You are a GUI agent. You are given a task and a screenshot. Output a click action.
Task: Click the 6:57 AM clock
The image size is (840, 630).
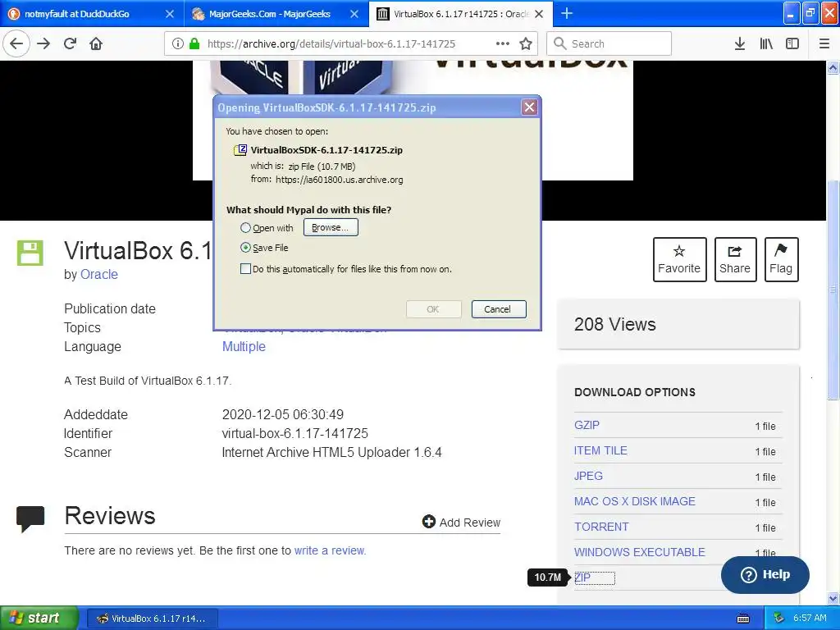[810, 618]
